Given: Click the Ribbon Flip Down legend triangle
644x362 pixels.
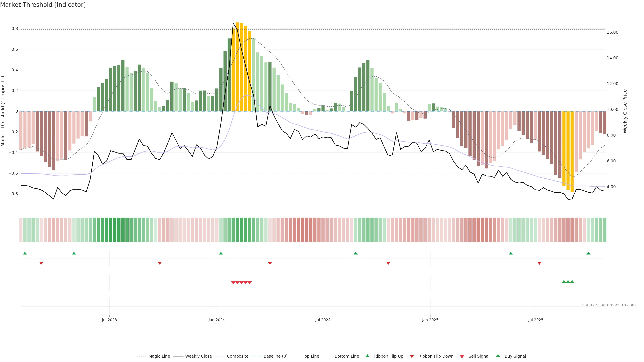Looking at the screenshot, I should click(412, 356).
